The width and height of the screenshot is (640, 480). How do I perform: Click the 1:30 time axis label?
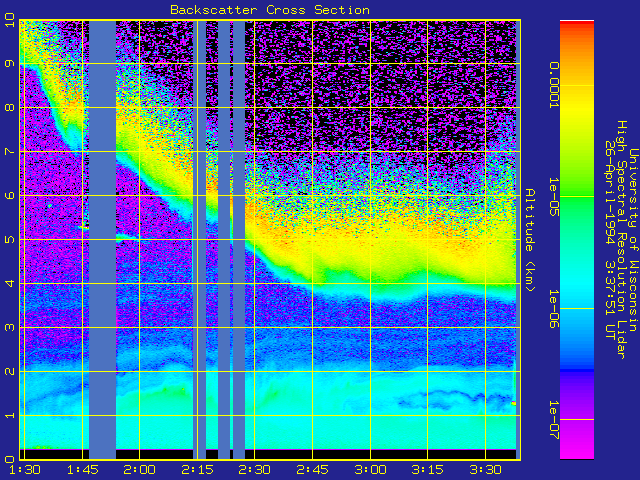click(24, 470)
